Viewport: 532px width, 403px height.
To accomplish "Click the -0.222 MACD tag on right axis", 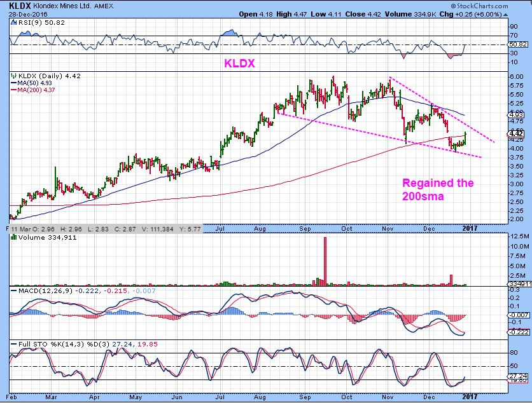I will (x=519, y=332).
